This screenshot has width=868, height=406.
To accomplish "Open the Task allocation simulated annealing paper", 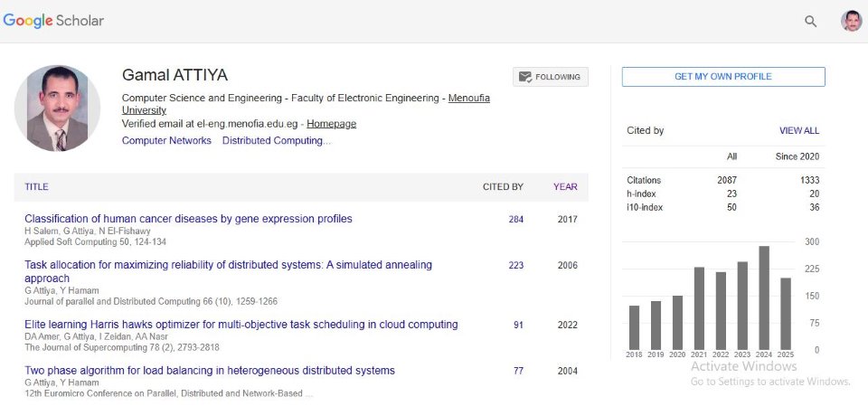I will pyautogui.click(x=228, y=266).
